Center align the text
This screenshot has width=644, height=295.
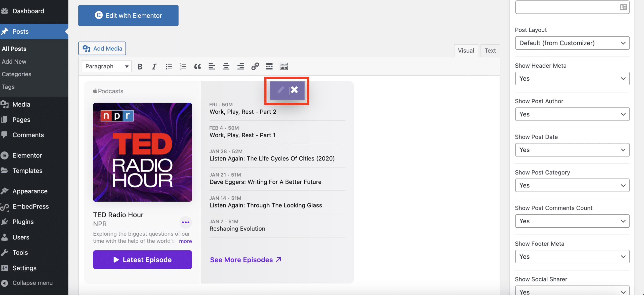click(226, 66)
